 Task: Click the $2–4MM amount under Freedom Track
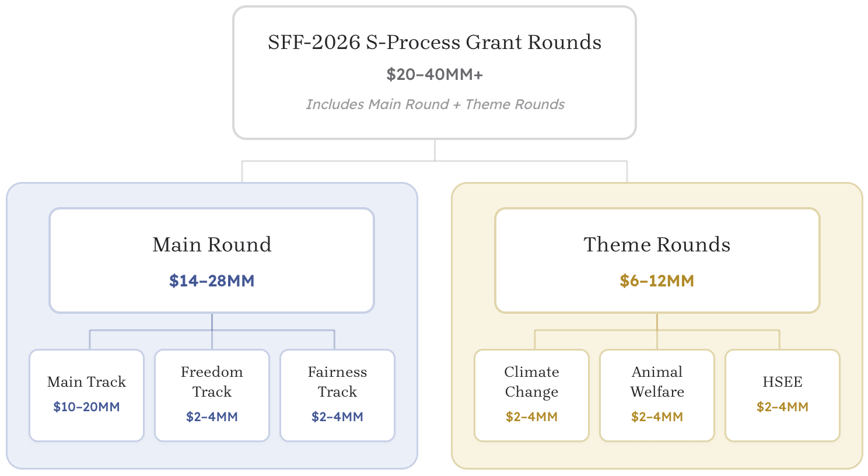[212, 417]
